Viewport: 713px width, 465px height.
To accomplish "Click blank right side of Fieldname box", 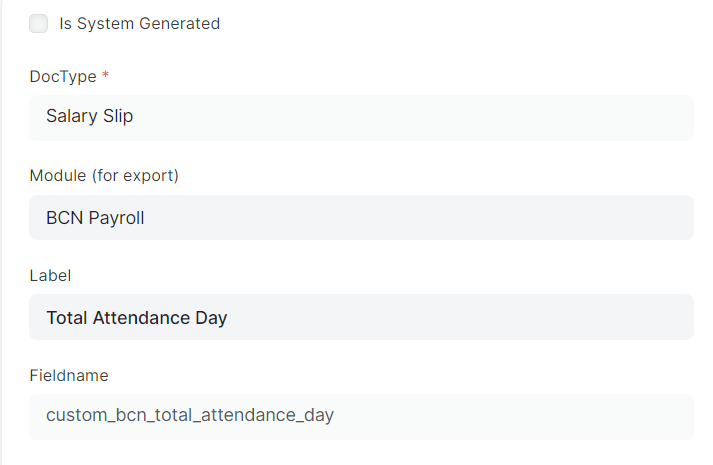I will [x=546, y=417].
